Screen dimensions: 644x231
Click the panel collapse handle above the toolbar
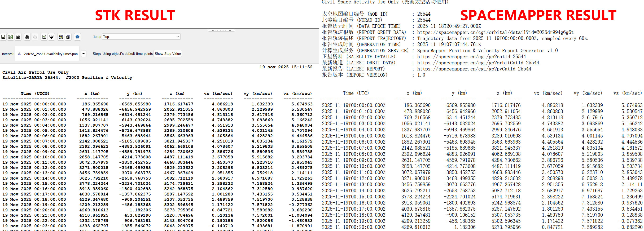(x=221, y=30)
